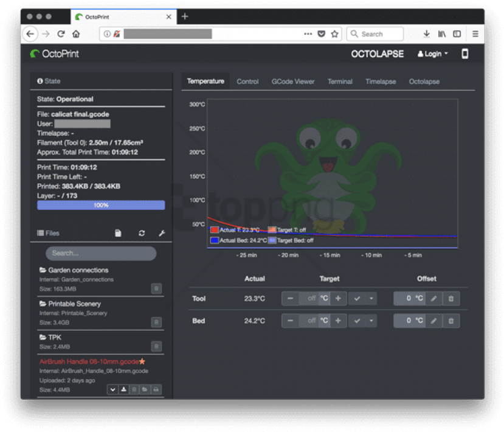Increase Tool target temperature
The image size is (504, 432).
coord(338,299)
